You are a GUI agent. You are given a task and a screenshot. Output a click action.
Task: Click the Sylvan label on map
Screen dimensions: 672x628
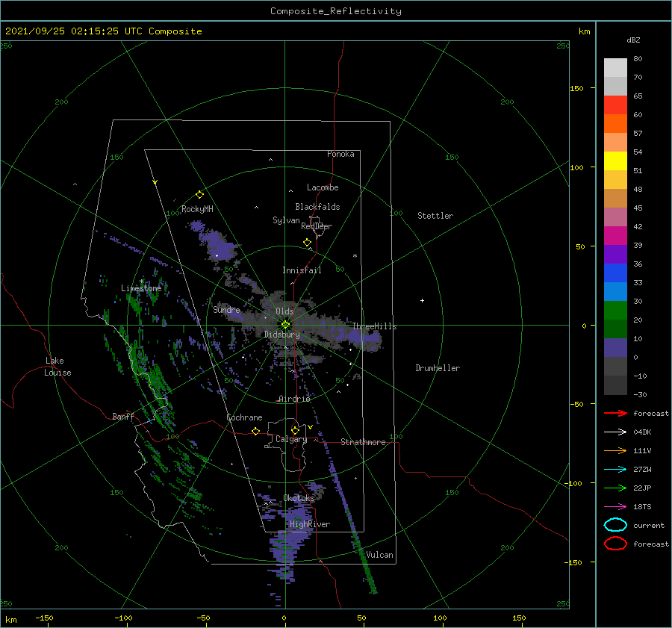click(286, 220)
